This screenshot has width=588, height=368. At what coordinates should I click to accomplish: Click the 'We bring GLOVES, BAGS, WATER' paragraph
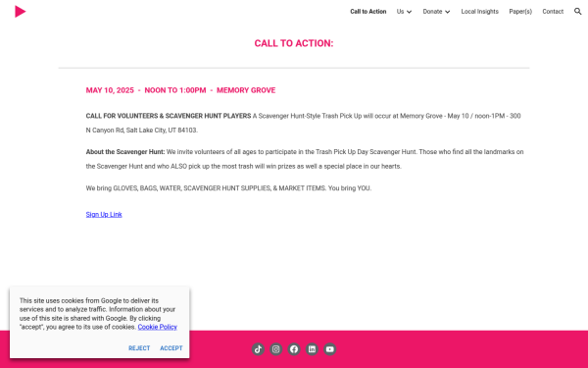(228, 188)
